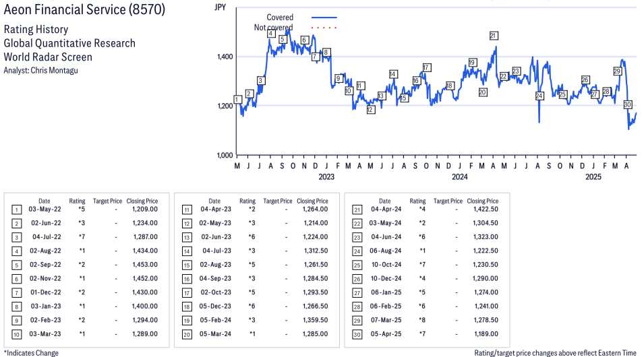
Task: Click the Closing Price header in the third table
Action: [483, 201]
